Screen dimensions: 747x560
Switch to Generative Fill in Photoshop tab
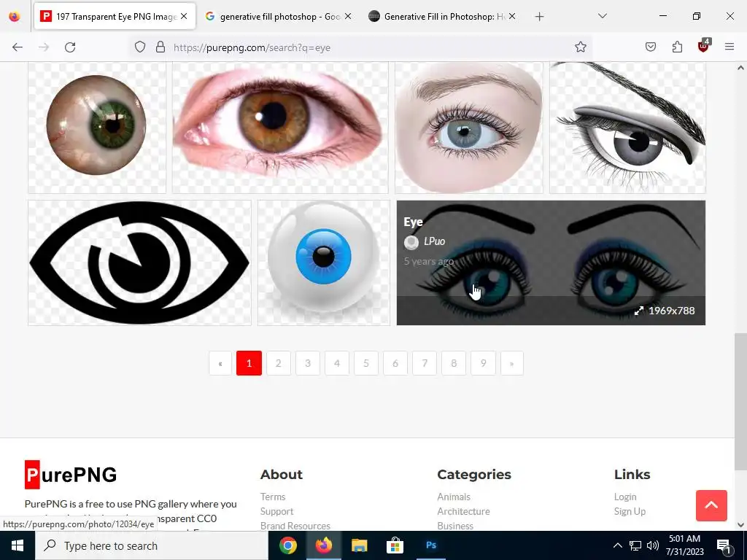coord(443,17)
